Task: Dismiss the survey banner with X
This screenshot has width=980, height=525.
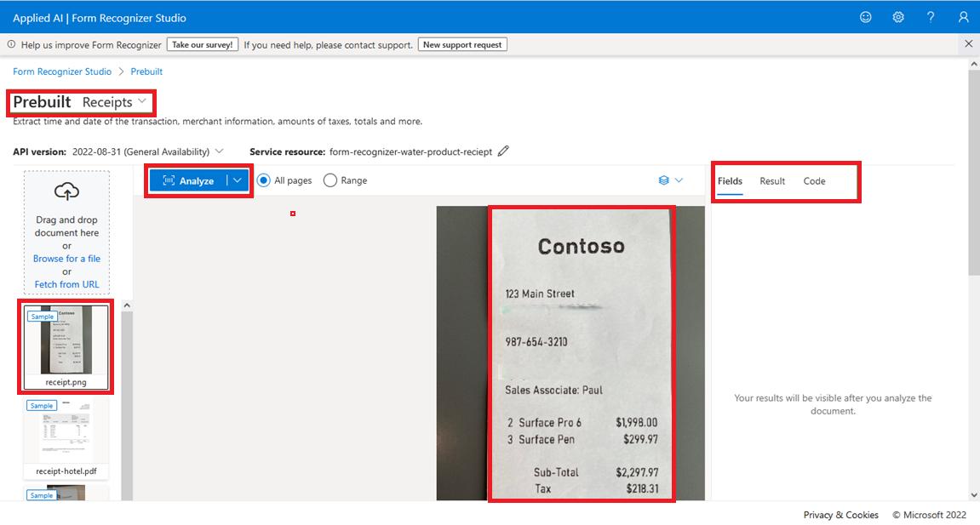Action: (x=969, y=43)
